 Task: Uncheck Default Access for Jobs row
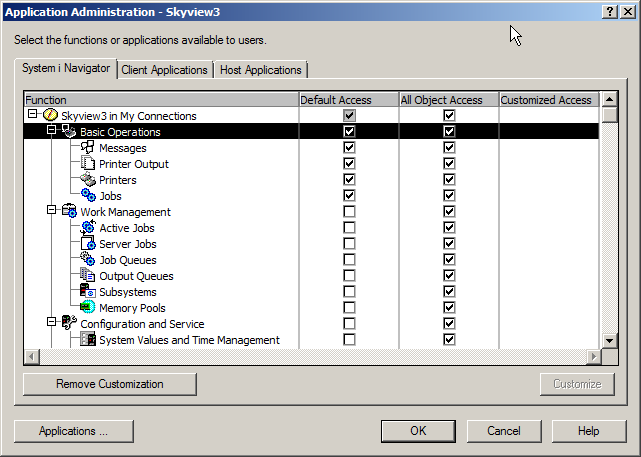tap(349, 195)
